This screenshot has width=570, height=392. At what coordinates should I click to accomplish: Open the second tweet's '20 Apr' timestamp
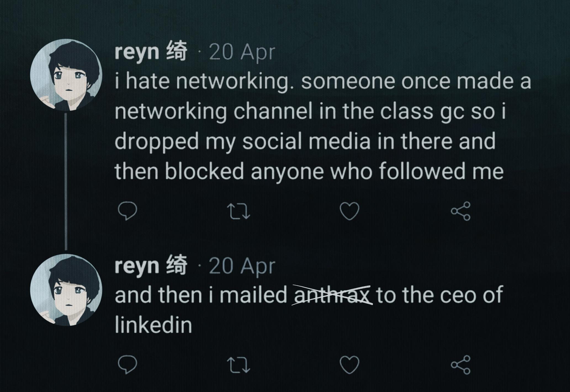pyautogui.click(x=242, y=266)
